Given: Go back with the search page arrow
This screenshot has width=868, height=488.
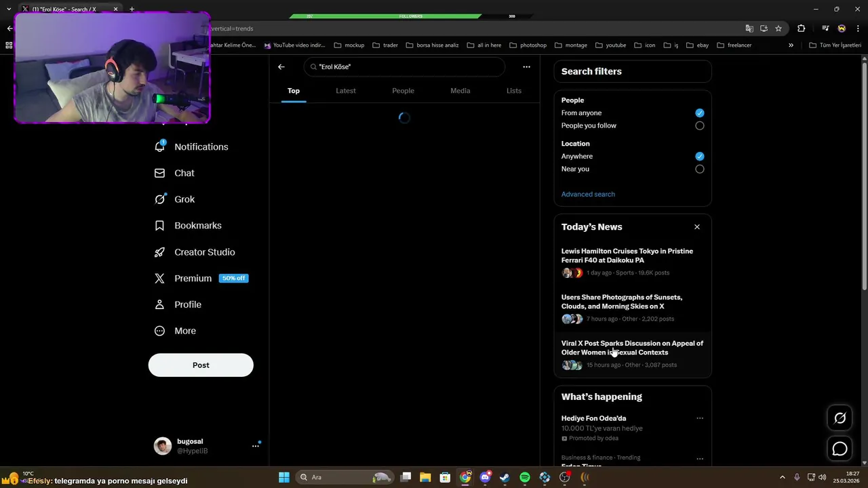Looking at the screenshot, I should pyautogui.click(x=281, y=66).
